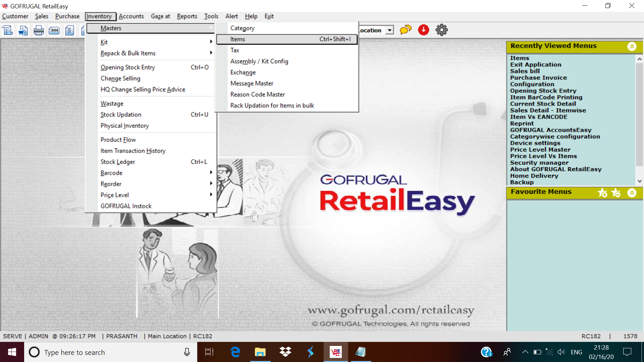Click add to favourites star-plus icon
This screenshot has width=644, height=362.
click(602, 193)
